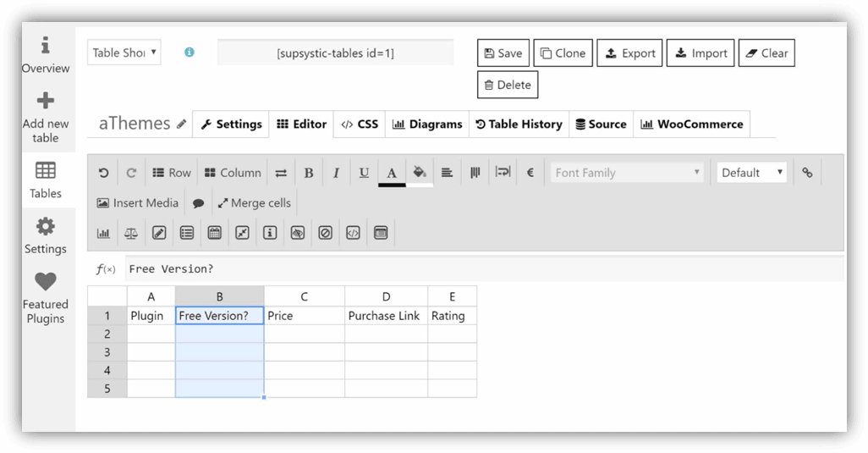
Task: Click the bar chart diagram toolbar icon
Action: click(x=103, y=233)
